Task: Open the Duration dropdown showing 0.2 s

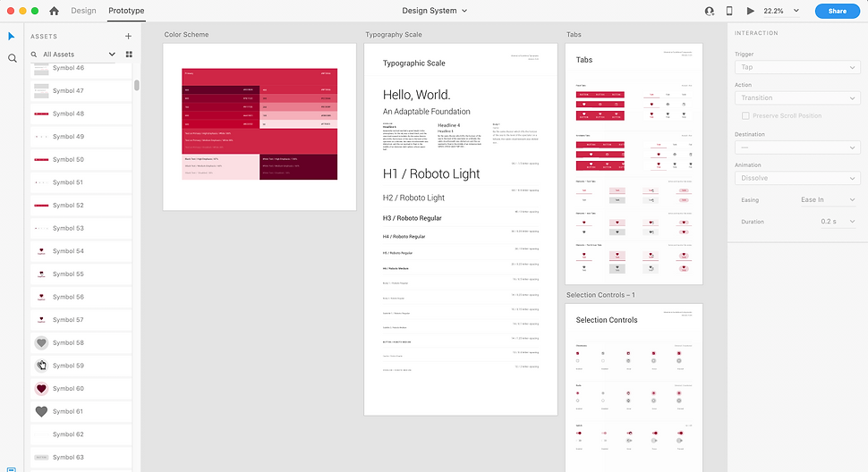Action: [837, 221]
